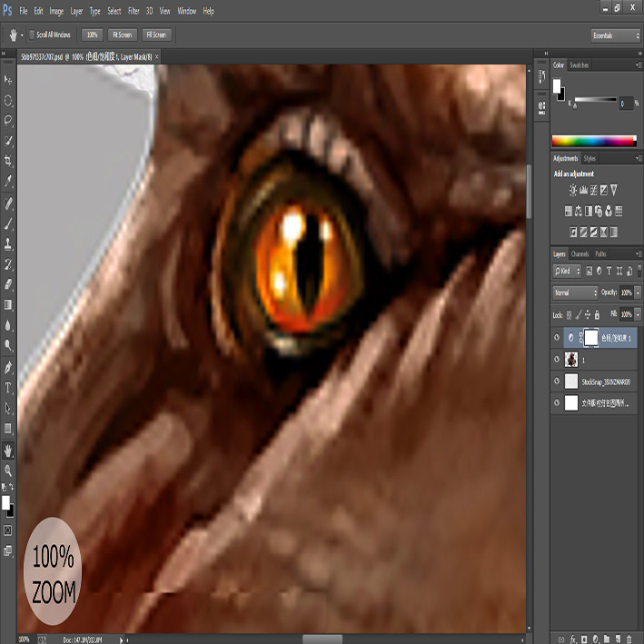Open the Filter menu
644x644 pixels.
(x=134, y=11)
